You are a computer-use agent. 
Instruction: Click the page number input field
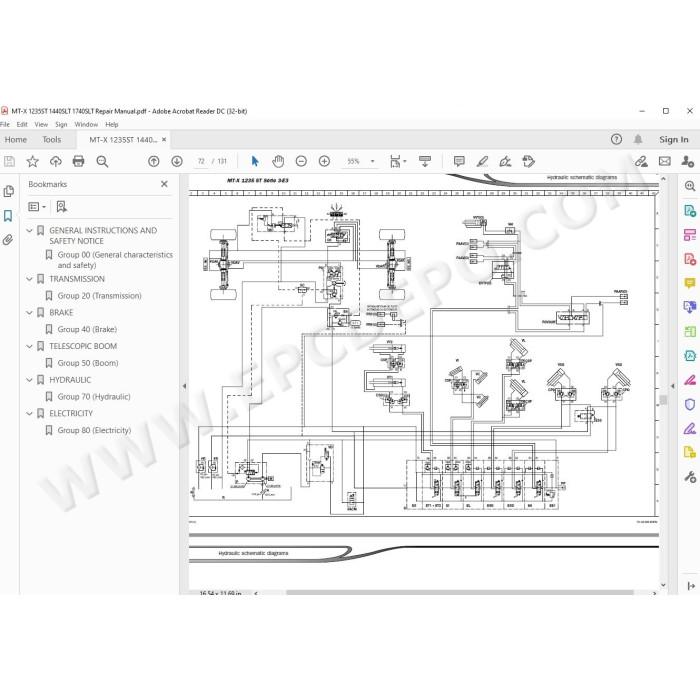(x=201, y=161)
